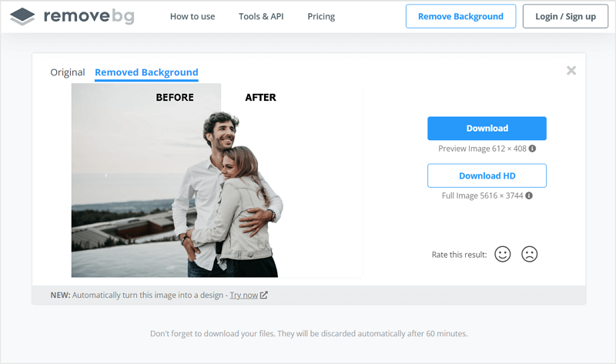
Task: Open the How to use menu item
Action: 192,16
